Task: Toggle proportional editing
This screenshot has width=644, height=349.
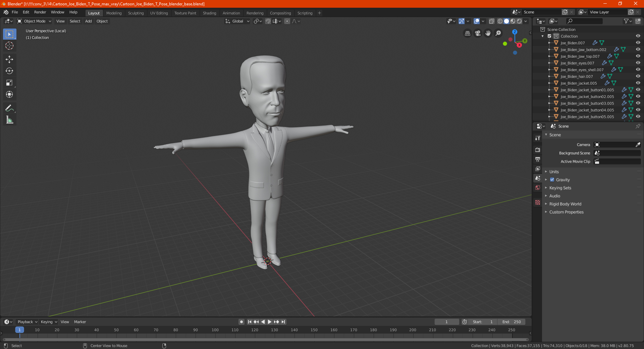Action: tap(287, 21)
